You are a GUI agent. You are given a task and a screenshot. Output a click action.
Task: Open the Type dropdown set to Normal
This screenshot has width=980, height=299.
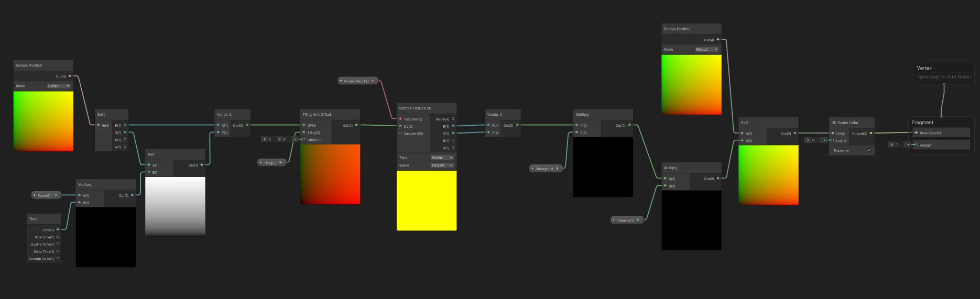click(442, 157)
